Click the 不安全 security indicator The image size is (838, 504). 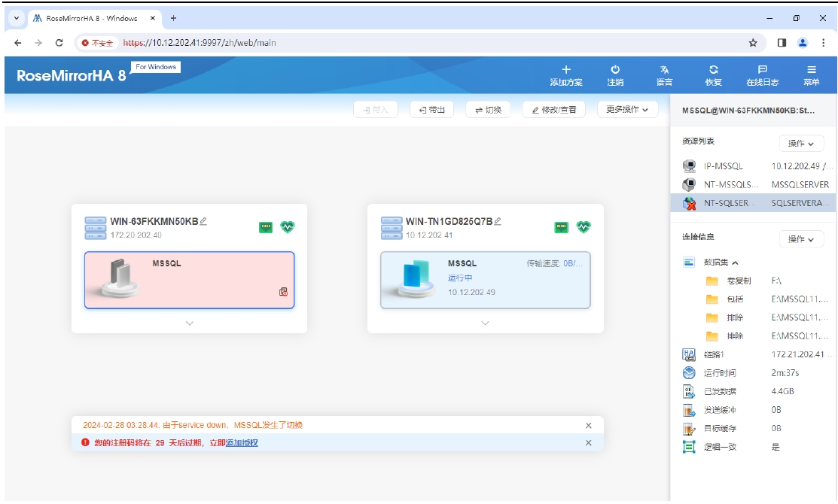coord(97,43)
